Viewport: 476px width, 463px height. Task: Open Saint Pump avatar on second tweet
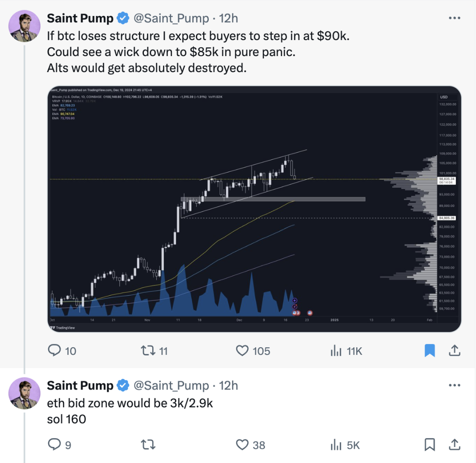tap(25, 393)
